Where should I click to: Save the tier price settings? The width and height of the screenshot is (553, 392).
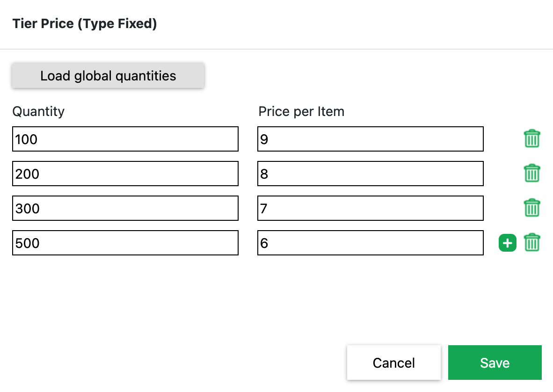495,363
